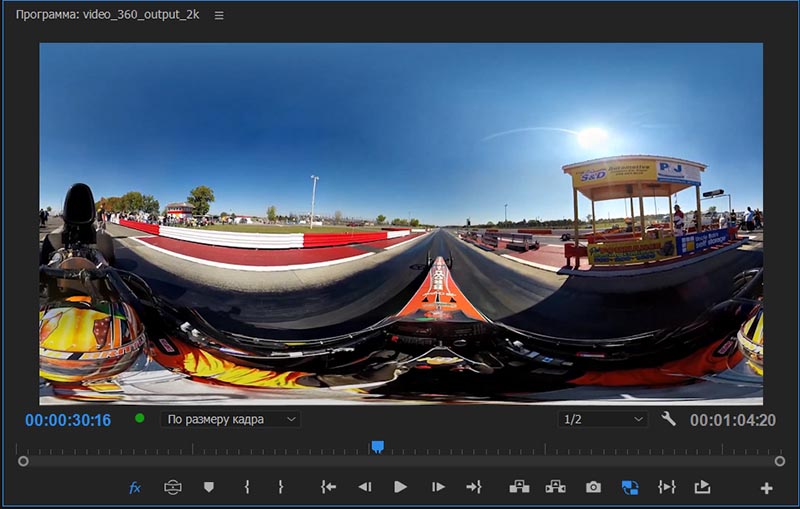This screenshot has width=800, height=509.
Task: Toggle the highlighted comparison view button
Action: pos(630,487)
